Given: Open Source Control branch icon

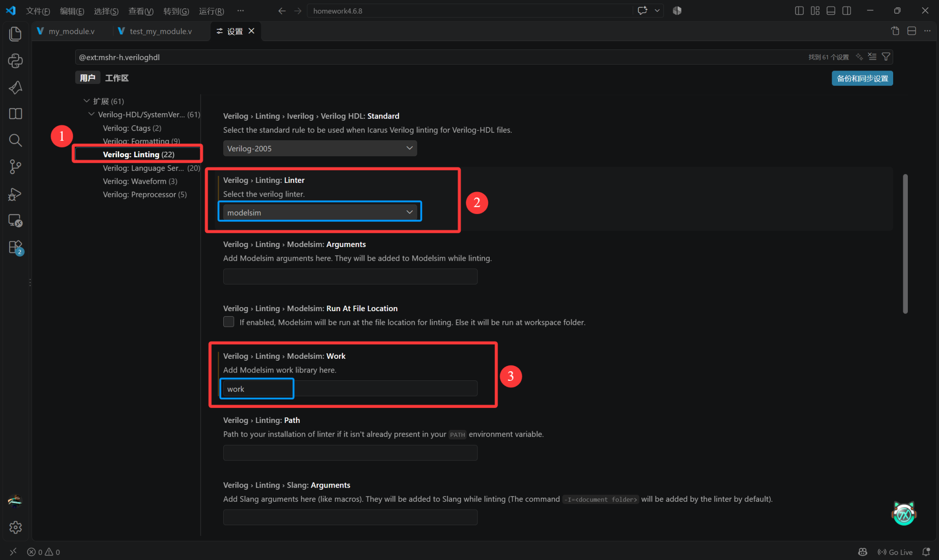Looking at the screenshot, I should [16, 167].
